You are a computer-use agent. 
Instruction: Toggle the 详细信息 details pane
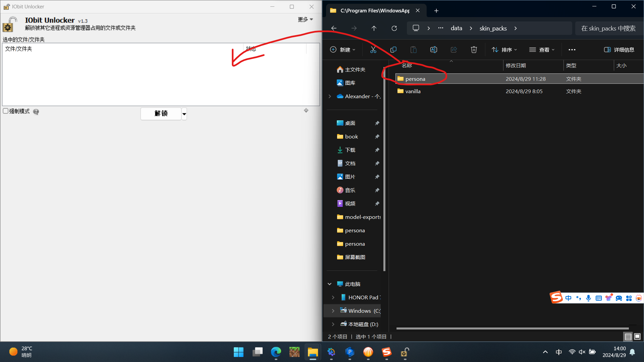(x=619, y=50)
